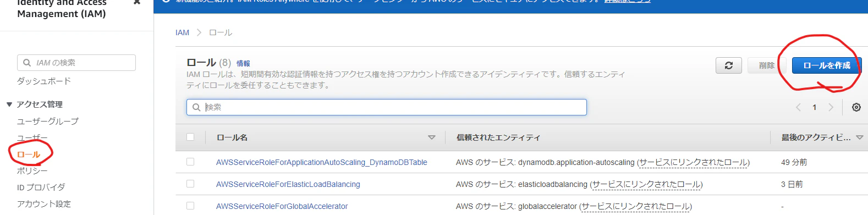Click the 削除 button
Viewport: 868px width, 215px height.
tap(767, 65)
